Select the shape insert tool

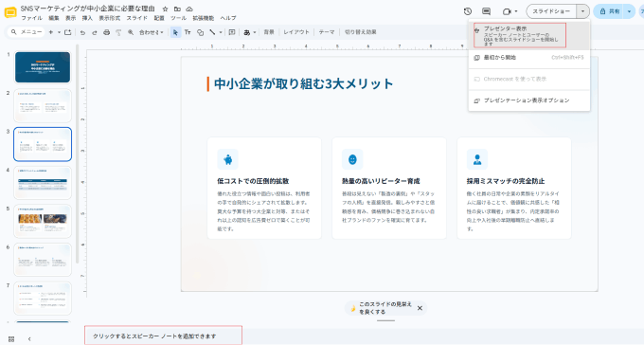click(x=200, y=32)
